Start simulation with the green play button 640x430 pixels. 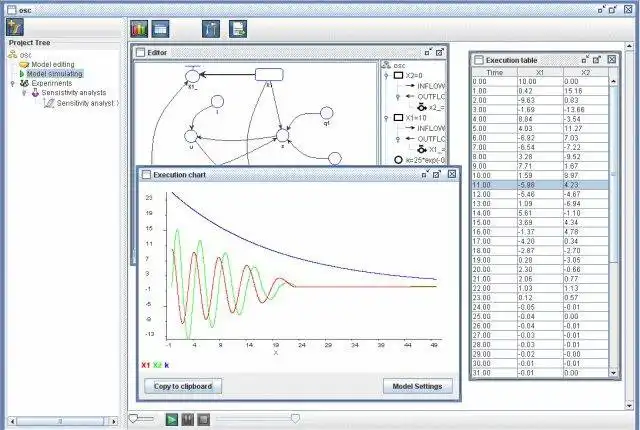pyautogui.click(x=172, y=419)
